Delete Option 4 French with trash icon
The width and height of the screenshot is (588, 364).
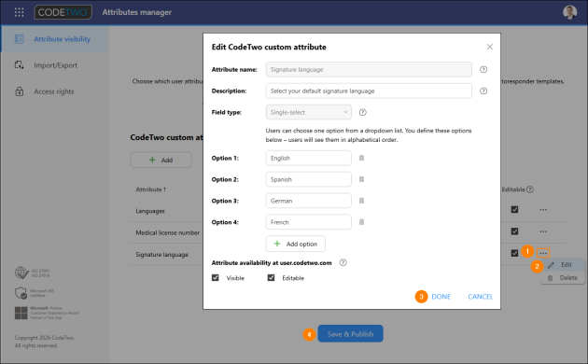click(x=361, y=222)
